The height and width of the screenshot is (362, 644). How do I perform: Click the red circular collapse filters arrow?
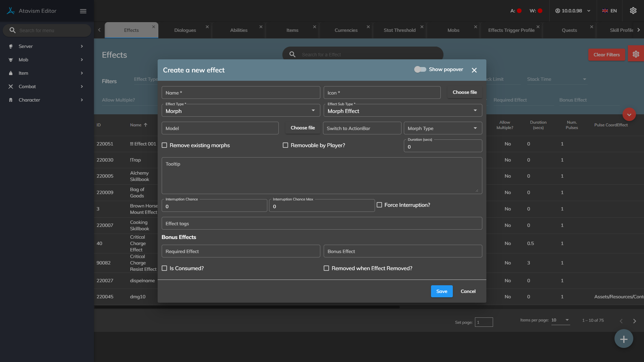[629, 115]
